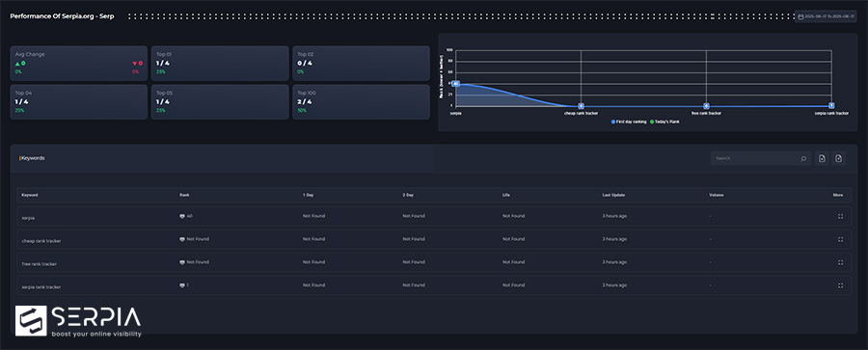Click the search magnifier icon in Keywords panel
The width and height of the screenshot is (868, 350).
click(x=803, y=158)
